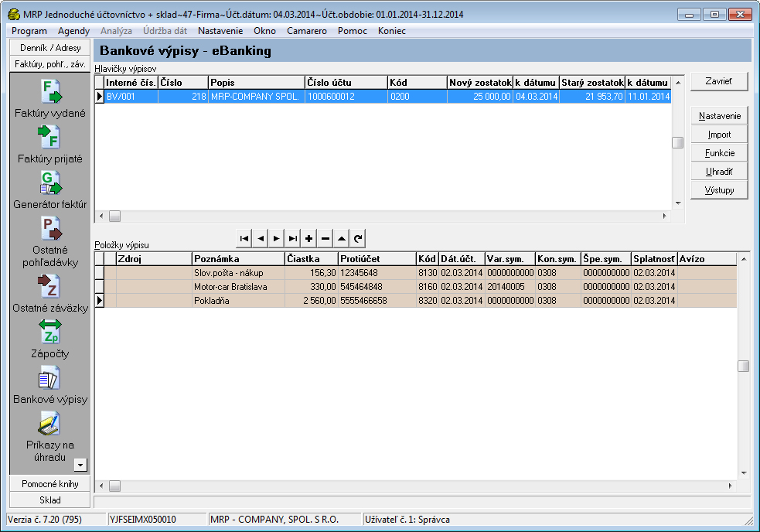Refresh data using navigator refresh button
The image size is (760, 532).
[x=358, y=239]
